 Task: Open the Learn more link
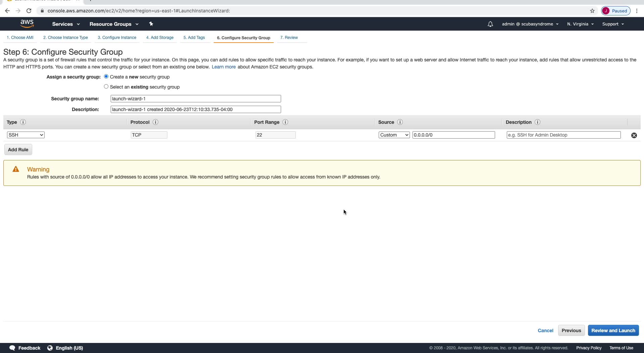(x=223, y=67)
